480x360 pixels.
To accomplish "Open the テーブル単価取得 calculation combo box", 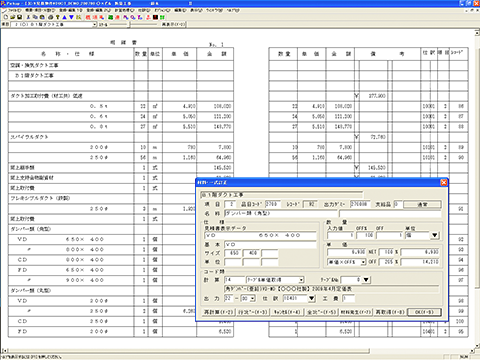I will [x=275, y=280].
